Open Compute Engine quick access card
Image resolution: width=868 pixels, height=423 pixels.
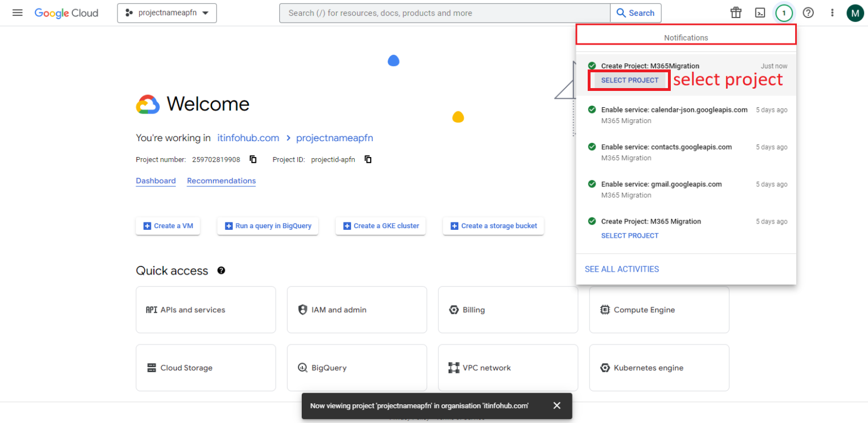(x=659, y=309)
